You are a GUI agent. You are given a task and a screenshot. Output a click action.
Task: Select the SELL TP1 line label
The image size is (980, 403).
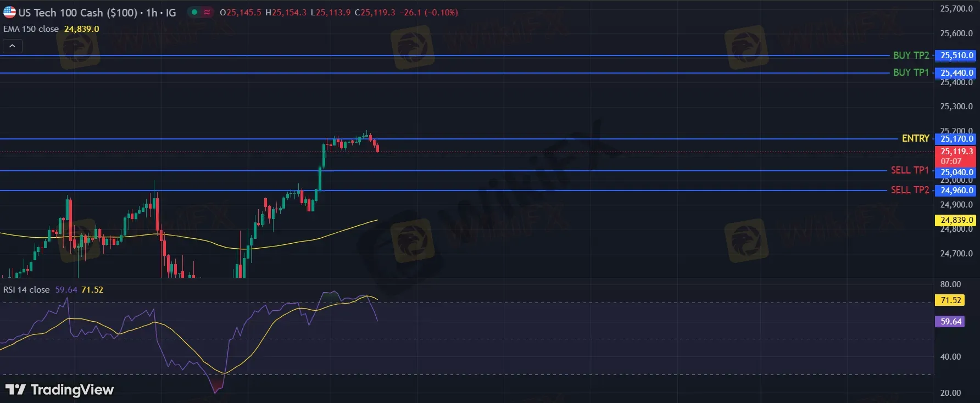(910, 170)
